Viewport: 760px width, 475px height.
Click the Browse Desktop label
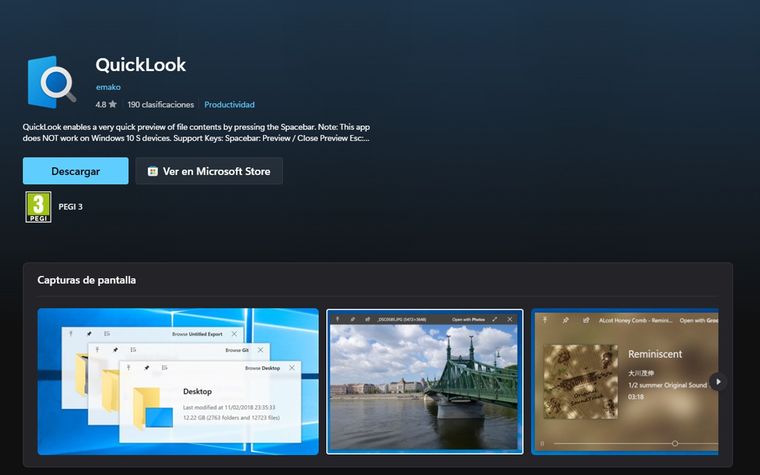click(x=262, y=368)
